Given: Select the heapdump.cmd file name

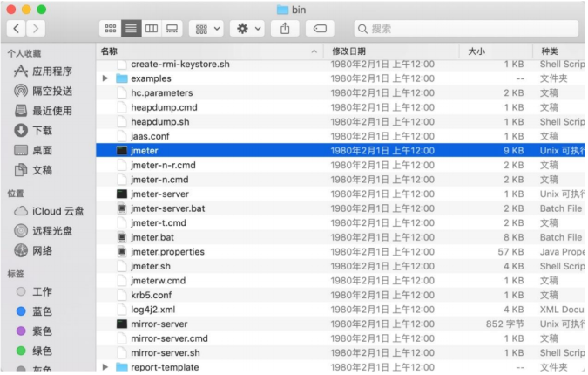Looking at the screenshot, I should 164,107.
